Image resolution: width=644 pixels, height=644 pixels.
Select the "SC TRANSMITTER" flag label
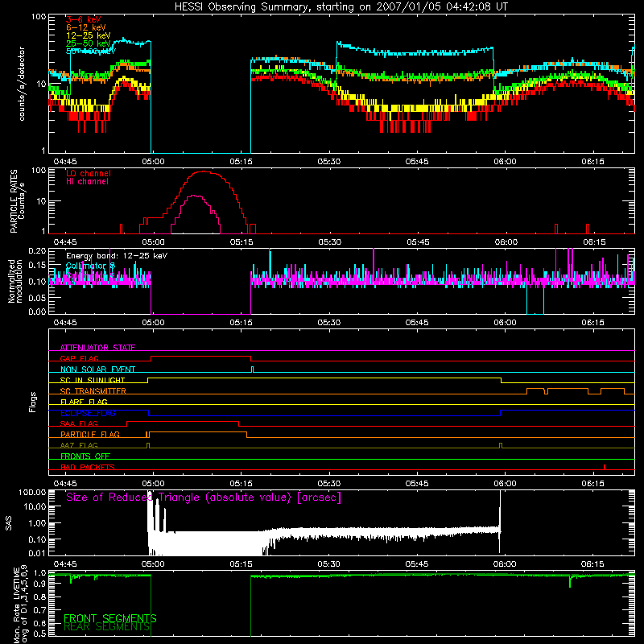pos(93,391)
